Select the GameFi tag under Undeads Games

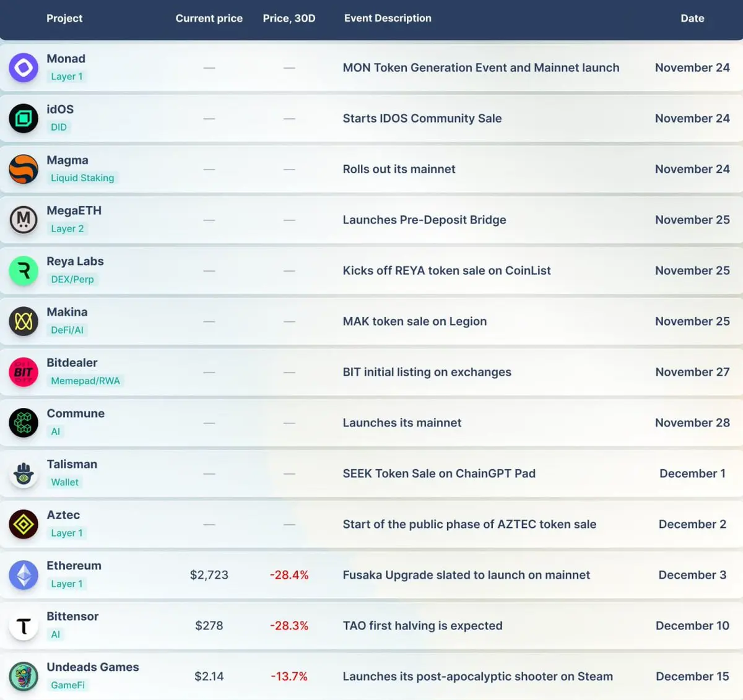pos(68,686)
